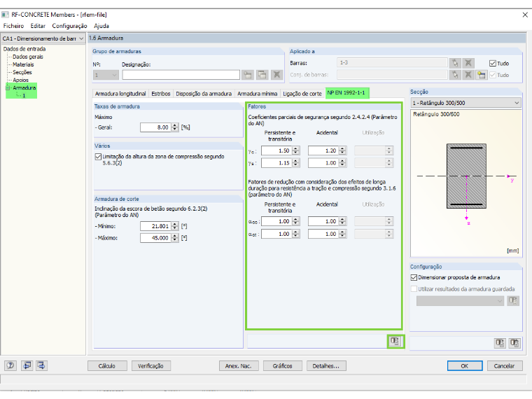This screenshot has width=532, height=399.
Task: Adjust γs persistent and transient spinner
Action: (296, 163)
